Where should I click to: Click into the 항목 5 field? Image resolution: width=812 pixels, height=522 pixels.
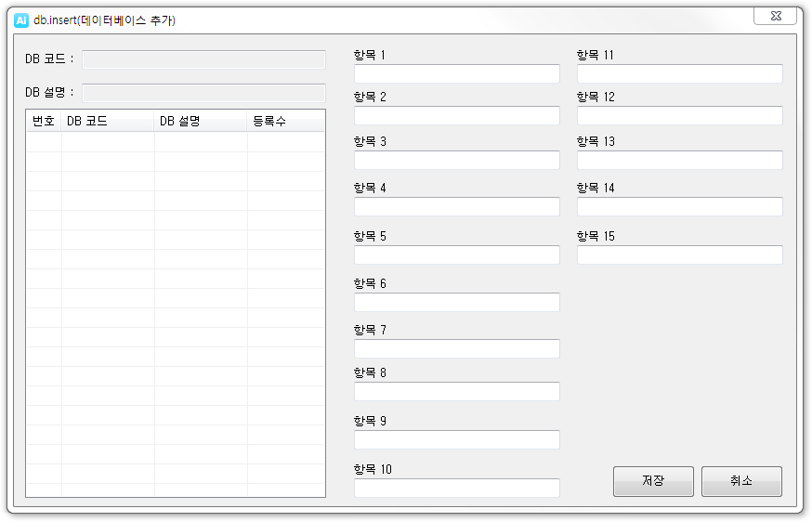click(457, 254)
